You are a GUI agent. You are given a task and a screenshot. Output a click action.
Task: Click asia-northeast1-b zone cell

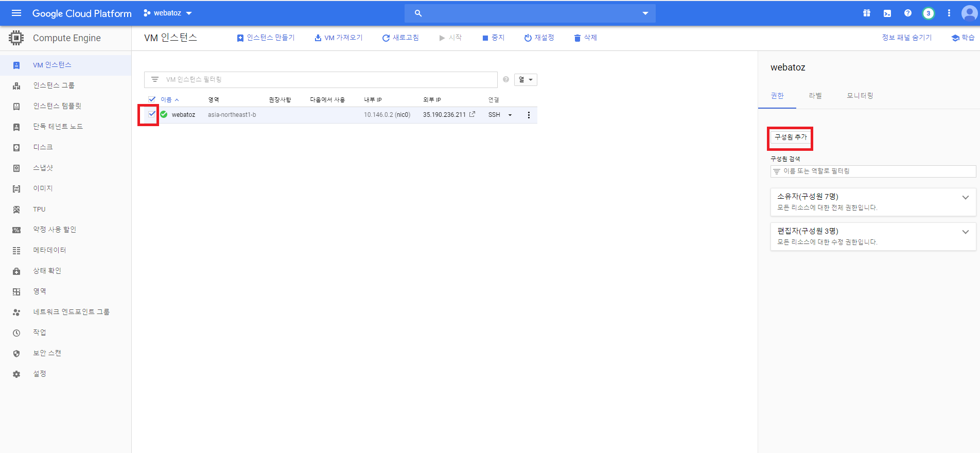(232, 115)
